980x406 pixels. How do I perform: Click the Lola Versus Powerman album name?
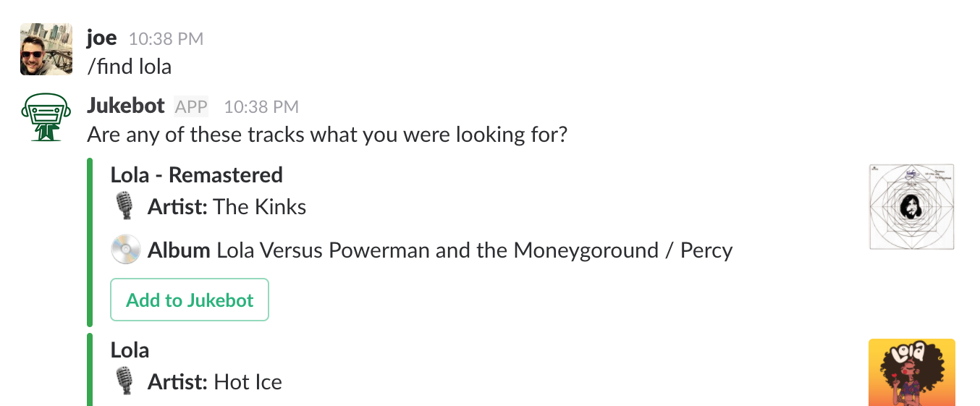(x=475, y=250)
